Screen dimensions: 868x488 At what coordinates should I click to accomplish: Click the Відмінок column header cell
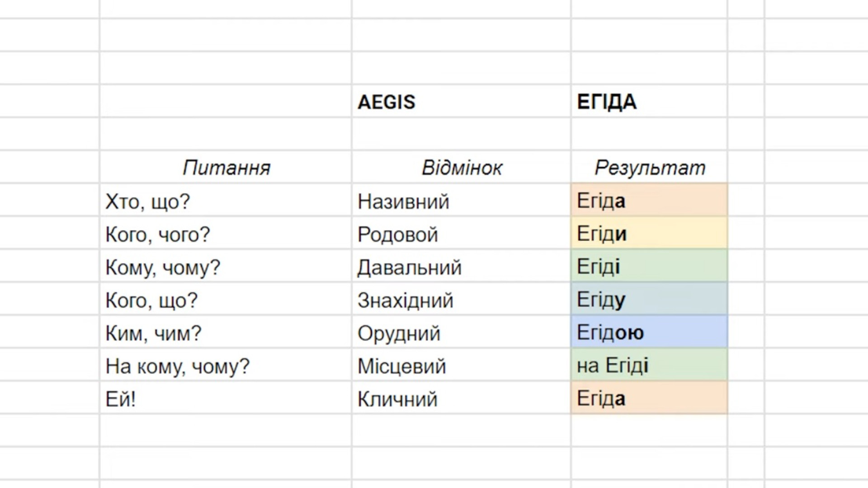[462, 168]
